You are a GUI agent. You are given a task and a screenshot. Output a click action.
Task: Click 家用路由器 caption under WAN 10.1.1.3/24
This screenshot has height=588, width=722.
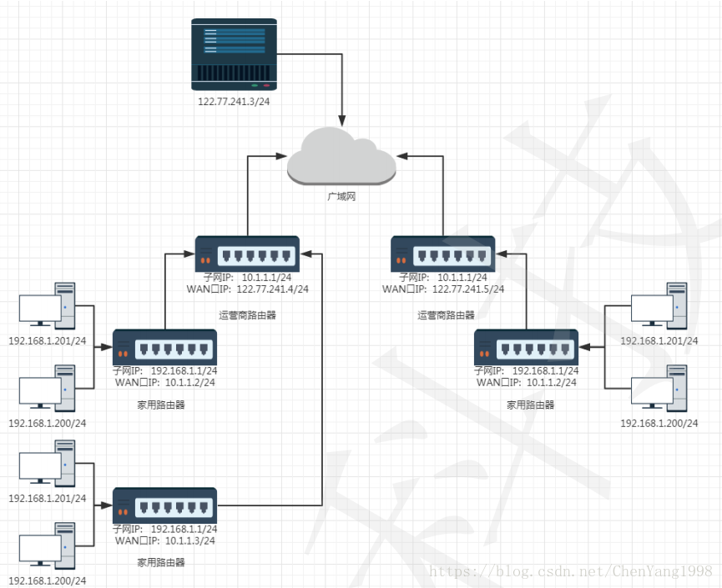tap(161, 562)
